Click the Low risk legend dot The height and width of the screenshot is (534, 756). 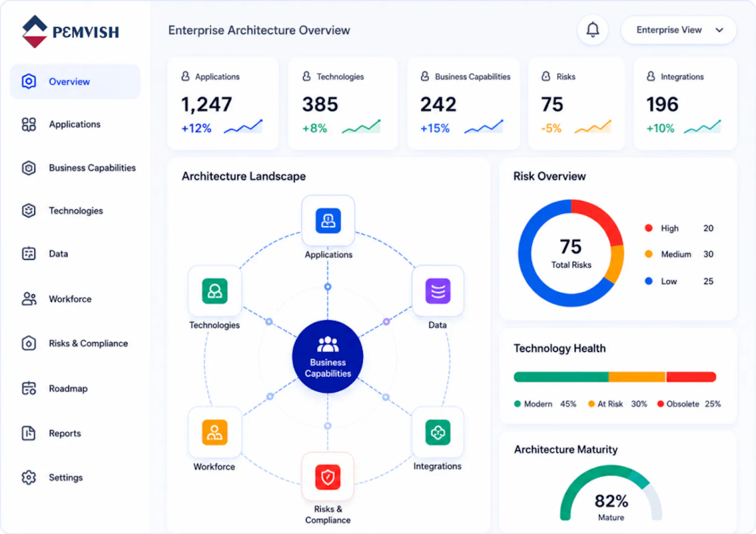(649, 281)
